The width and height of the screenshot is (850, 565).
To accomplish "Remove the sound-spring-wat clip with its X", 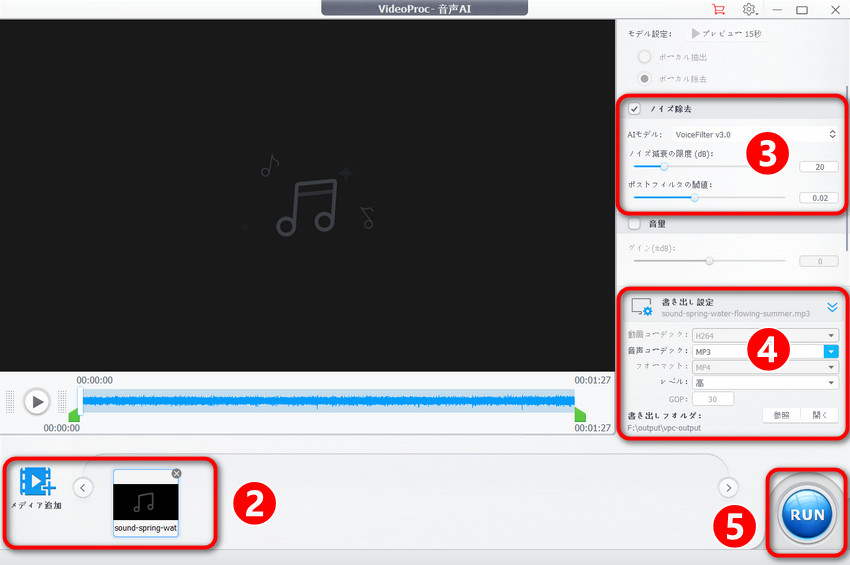I will click(x=176, y=473).
